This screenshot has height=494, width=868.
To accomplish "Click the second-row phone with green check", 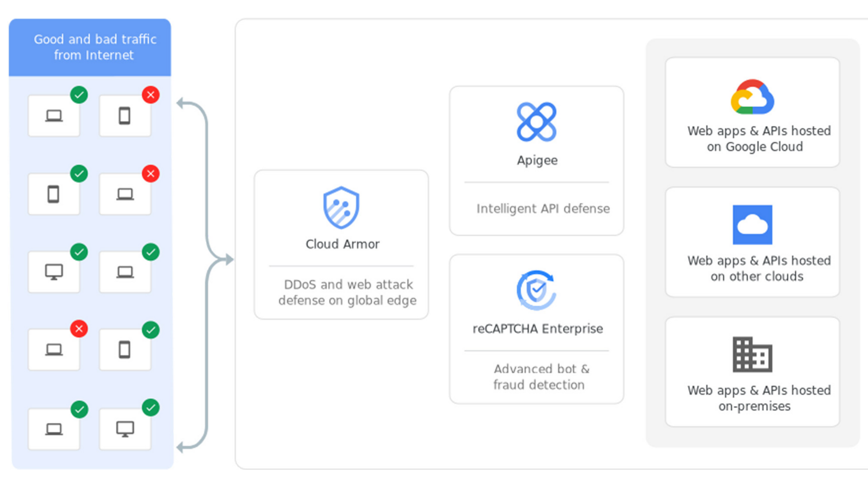I will (x=54, y=194).
